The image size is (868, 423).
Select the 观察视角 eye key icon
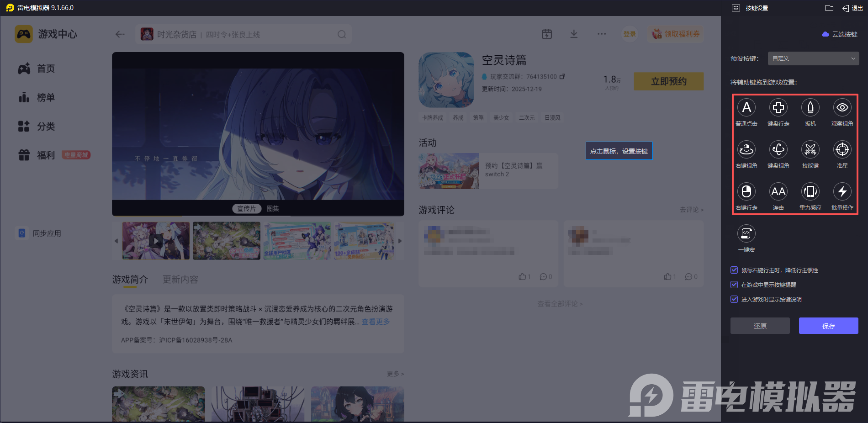coord(842,108)
